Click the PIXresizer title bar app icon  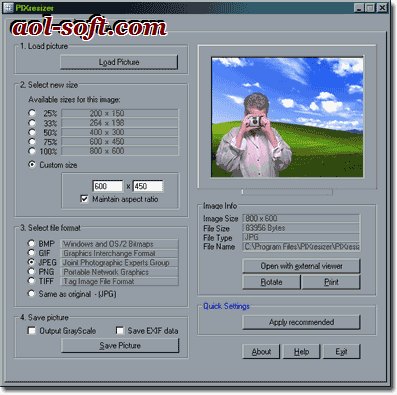pyautogui.click(x=9, y=8)
